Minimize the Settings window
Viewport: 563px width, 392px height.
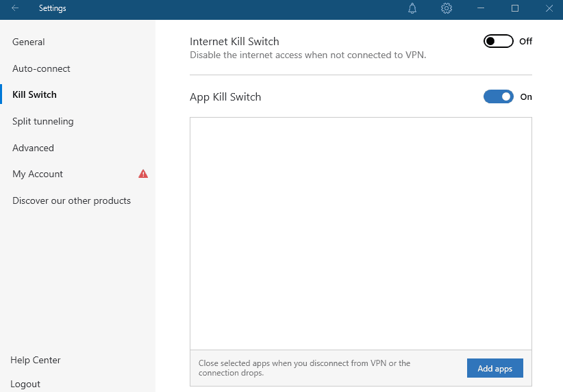[x=481, y=8]
